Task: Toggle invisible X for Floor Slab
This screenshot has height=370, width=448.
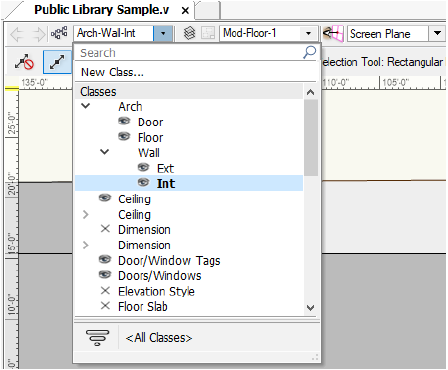Action: click(x=105, y=306)
